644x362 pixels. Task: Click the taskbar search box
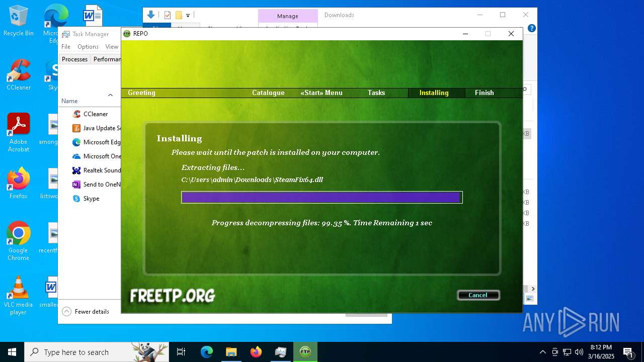click(98, 352)
